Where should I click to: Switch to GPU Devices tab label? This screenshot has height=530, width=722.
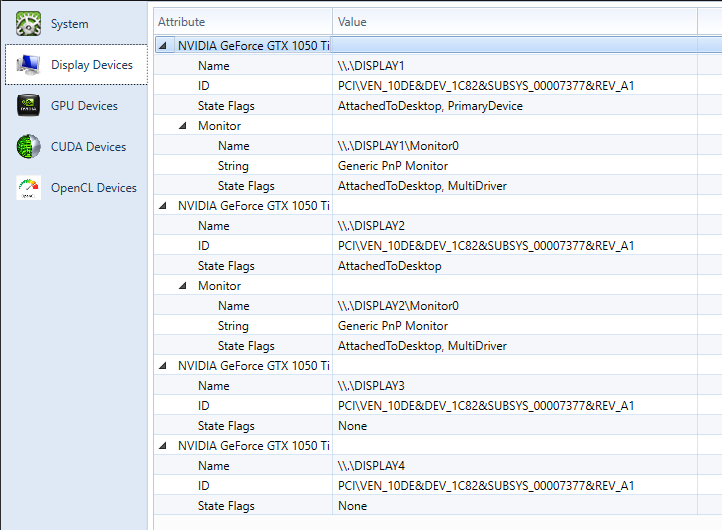tap(84, 106)
